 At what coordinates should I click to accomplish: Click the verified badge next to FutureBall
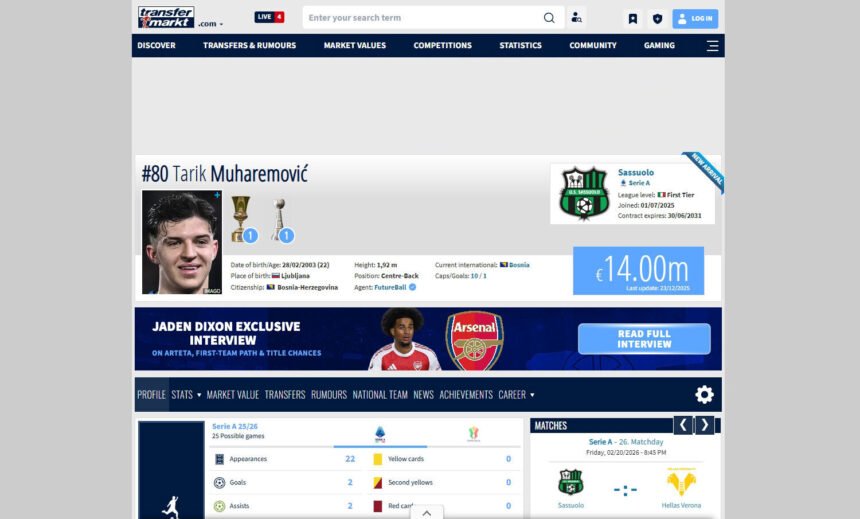[412, 287]
